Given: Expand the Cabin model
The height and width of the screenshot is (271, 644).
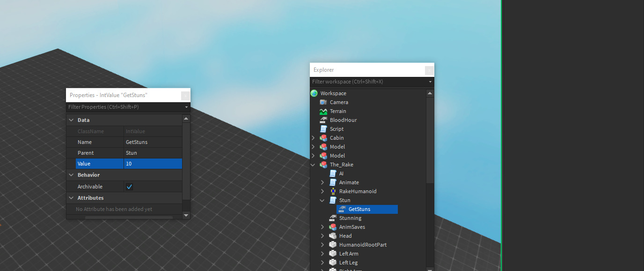Looking at the screenshot, I should coord(313,138).
